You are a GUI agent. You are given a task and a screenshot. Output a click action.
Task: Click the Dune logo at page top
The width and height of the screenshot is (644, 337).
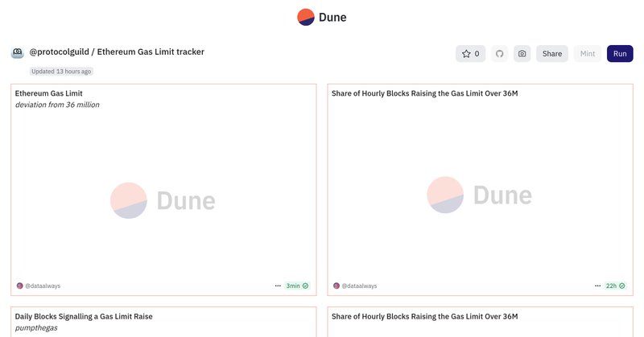[x=321, y=17]
